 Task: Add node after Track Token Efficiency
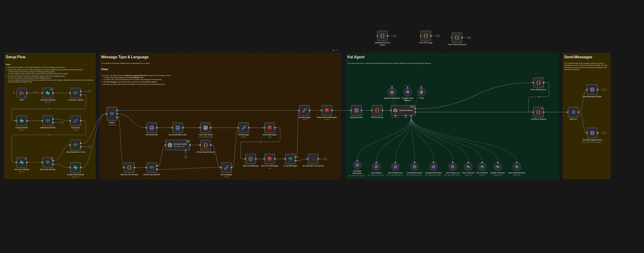[469, 38]
